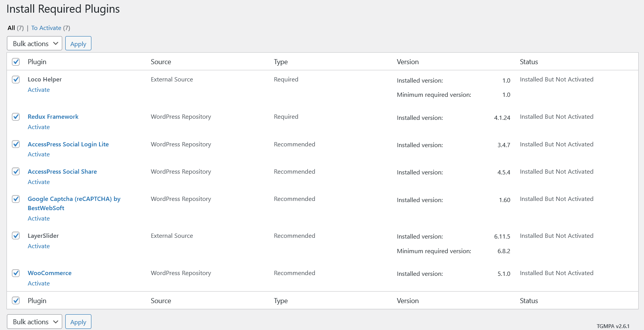Click the Plugin column header at top
Image resolution: width=644 pixels, height=330 pixels.
(x=37, y=62)
